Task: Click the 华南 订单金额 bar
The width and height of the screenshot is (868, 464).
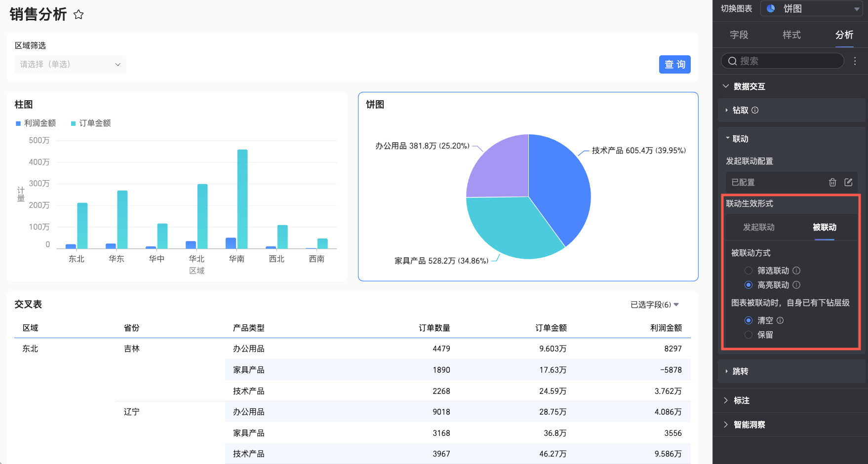Action: (x=242, y=199)
